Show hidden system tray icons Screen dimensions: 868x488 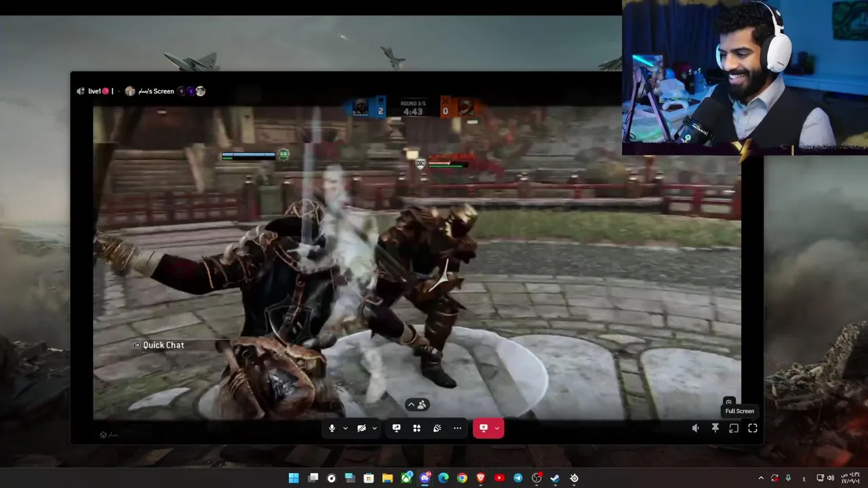coord(761,478)
